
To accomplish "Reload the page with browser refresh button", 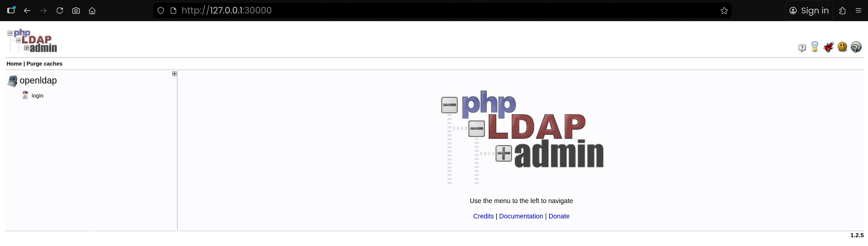I will [x=60, y=11].
